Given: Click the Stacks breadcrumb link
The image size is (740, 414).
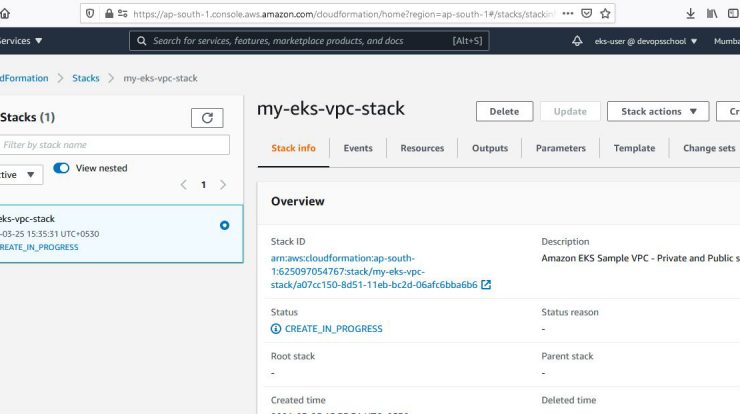Looking at the screenshot, I should (85, 78).
